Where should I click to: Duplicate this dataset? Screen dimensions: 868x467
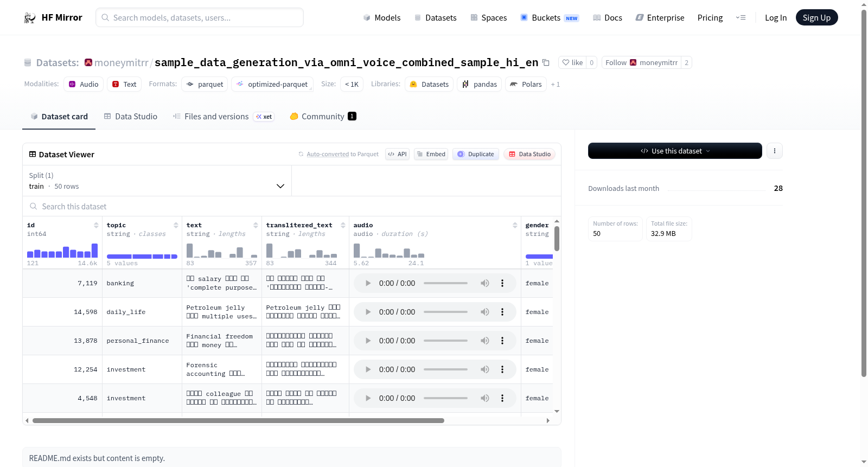(476, 154)
